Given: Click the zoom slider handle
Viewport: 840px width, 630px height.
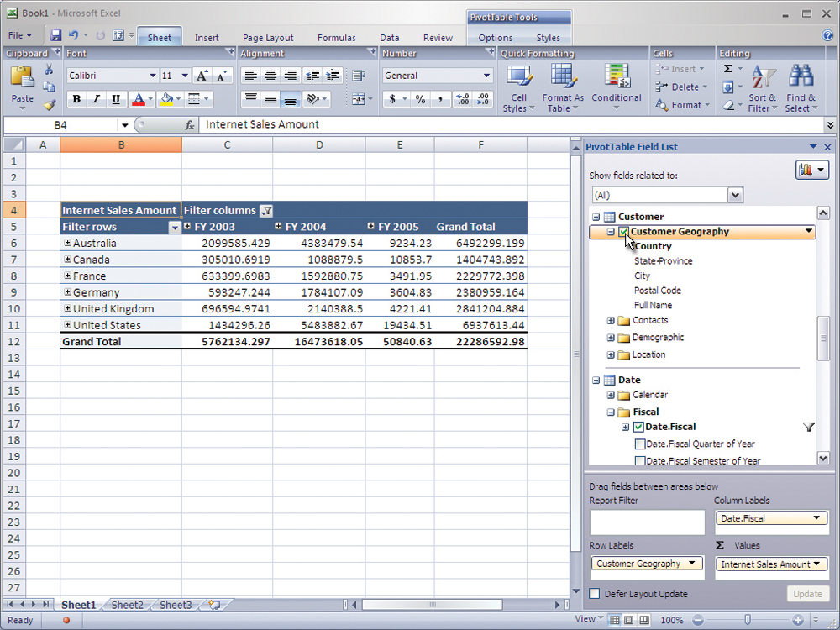Looking at the screenshot, I should pos(748,620).
